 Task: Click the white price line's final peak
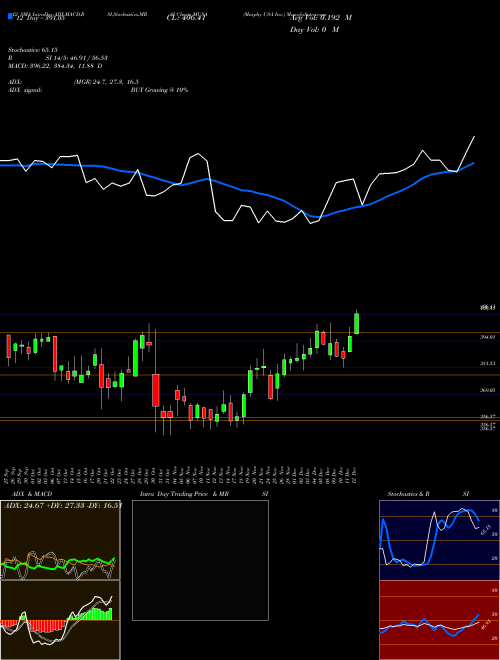point(474,137)
